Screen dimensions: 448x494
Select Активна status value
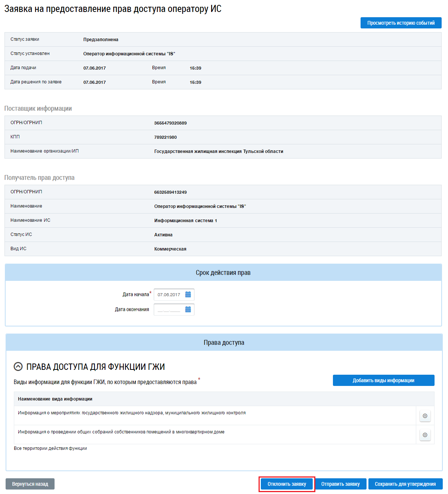tap(163, 235)
